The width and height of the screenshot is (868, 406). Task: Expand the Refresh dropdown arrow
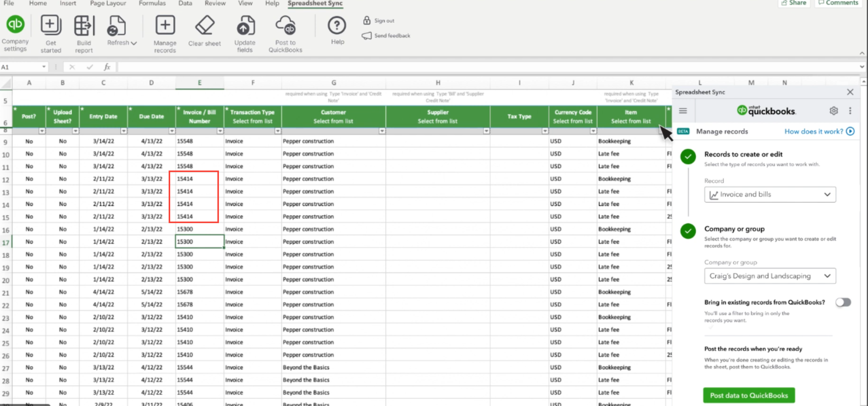[134, 43]
